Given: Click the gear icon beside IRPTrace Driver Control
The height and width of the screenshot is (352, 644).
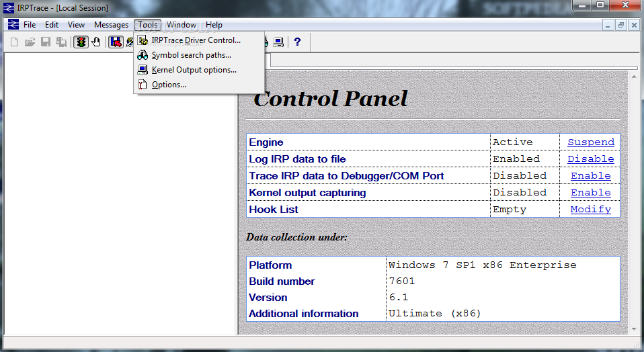Looking at the screenshot, I should click(143, 40).
